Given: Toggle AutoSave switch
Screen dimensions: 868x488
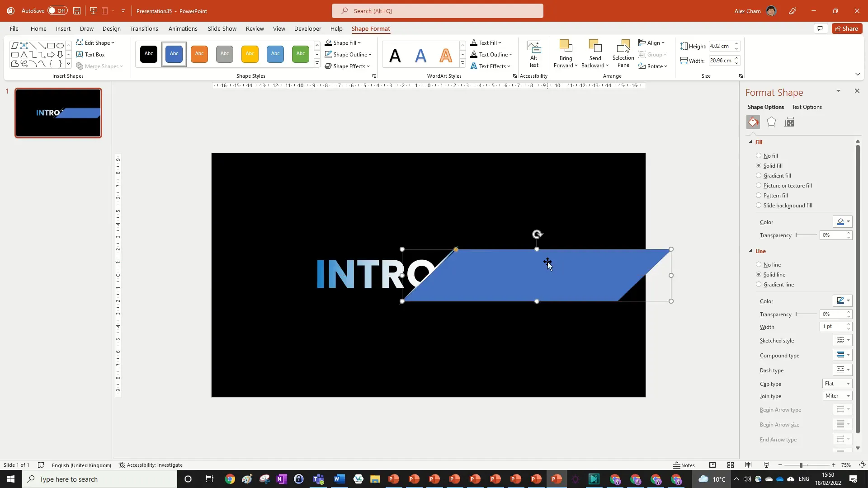Looking at the screenshot, I should click(x=57, y=11).
